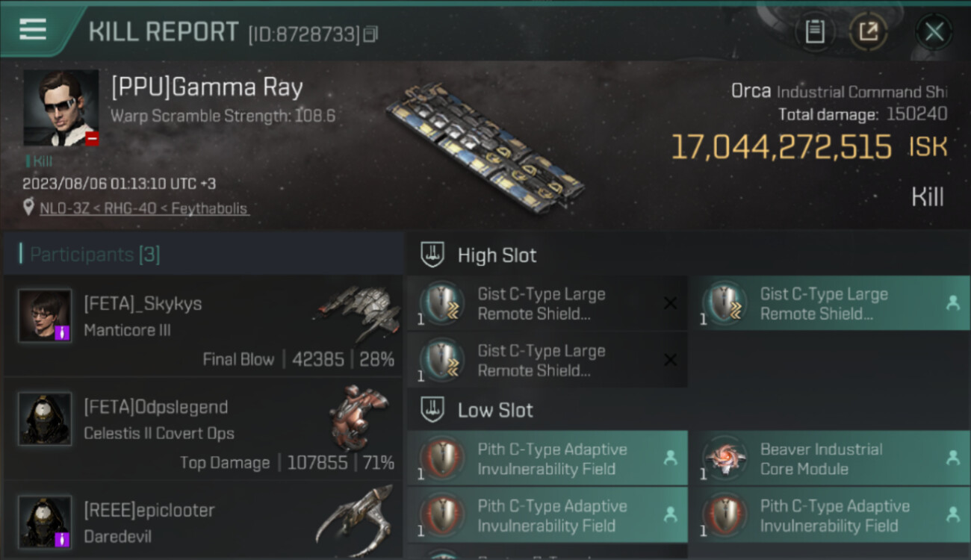Viewport: 971px width, 560px height.
Task: Click the Low Slot section header
Action: pyautogui.click(x=495, y=410)
